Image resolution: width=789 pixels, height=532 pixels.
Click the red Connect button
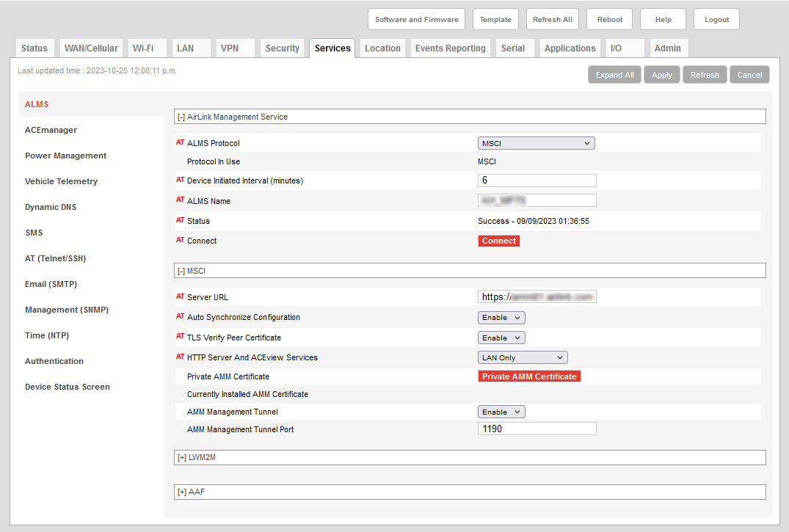click(x=498, y=241)
